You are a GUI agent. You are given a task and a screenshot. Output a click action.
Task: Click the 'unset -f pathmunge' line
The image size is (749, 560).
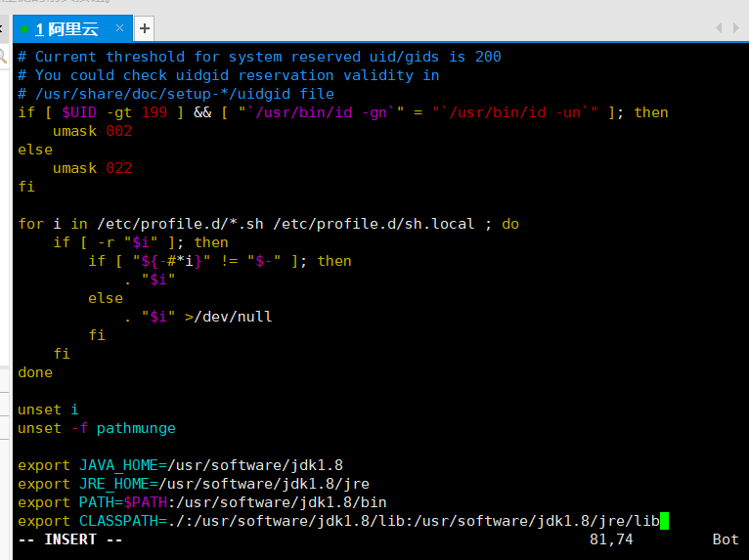97,428
